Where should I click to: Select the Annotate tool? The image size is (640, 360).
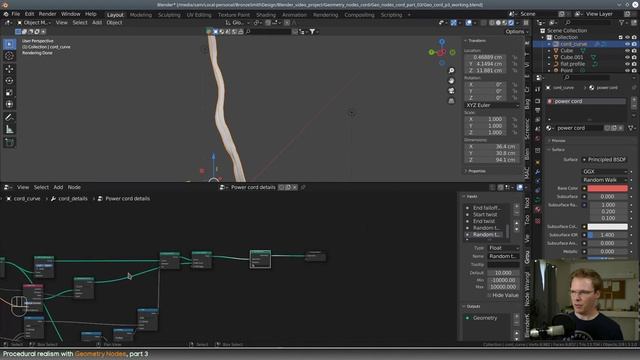point(9,117)
